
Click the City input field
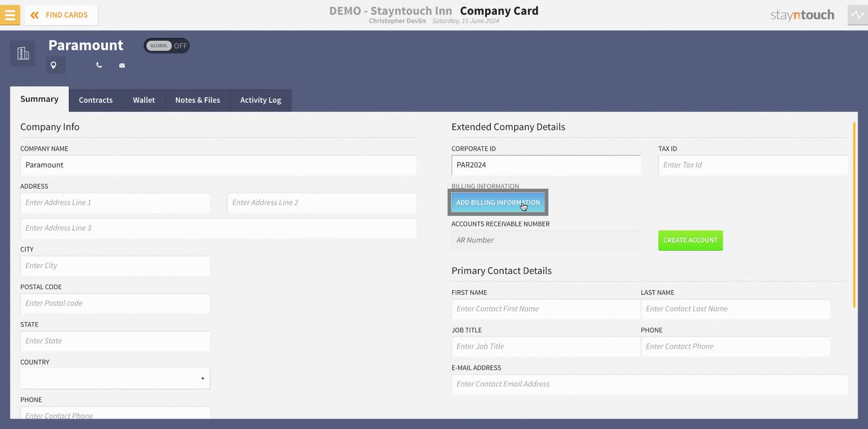pos(115,266)
